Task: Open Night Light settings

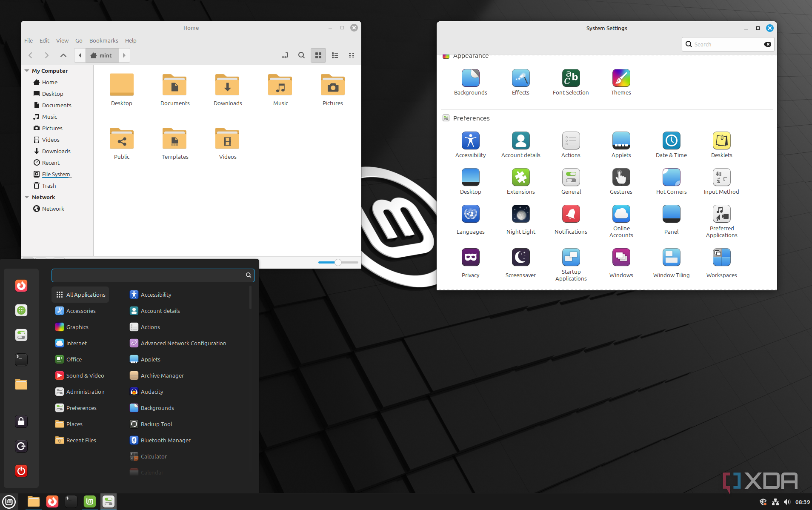Action: coord(520,220)
